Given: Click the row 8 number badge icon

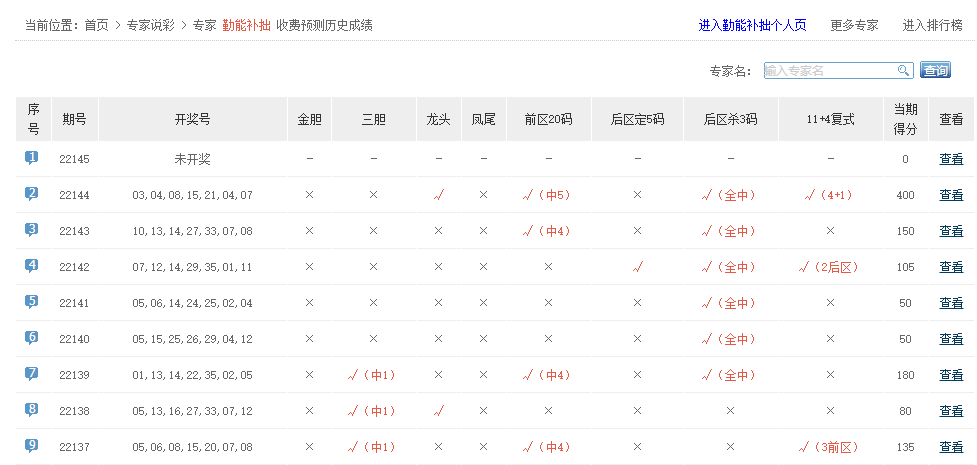Looking at the screenshot, I should pyautogui.click(x=32, y=410).
